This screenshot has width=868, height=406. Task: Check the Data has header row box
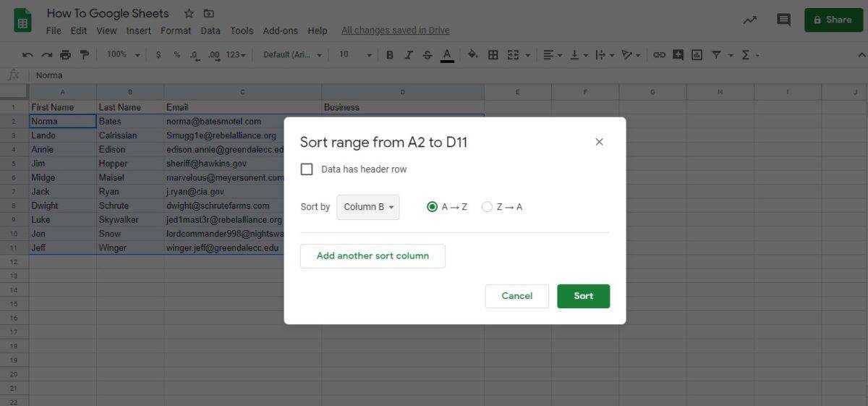coord(307,169)
